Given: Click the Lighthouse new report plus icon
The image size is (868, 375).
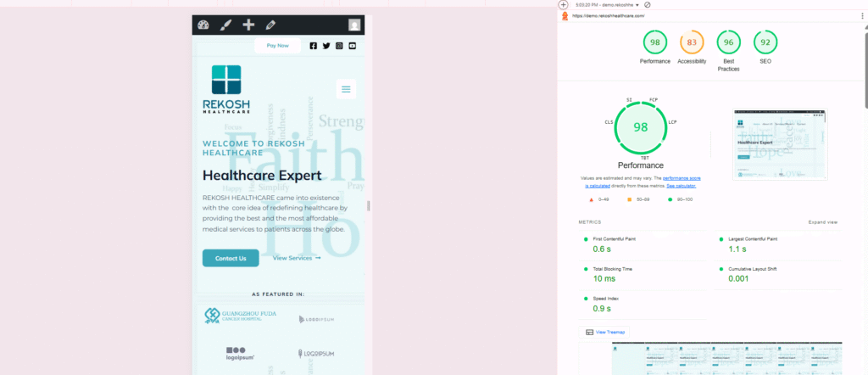Looking at the screenshot, I should 564,5.
